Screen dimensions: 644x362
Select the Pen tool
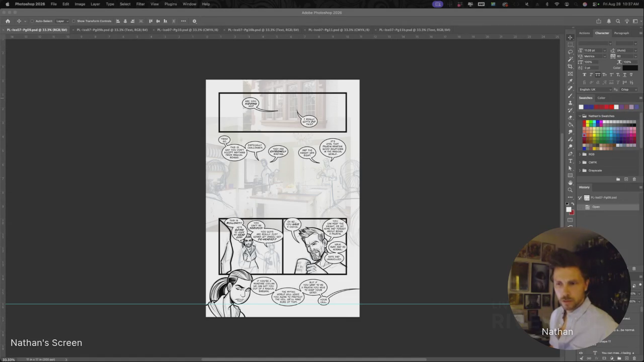(x=570, y=154)
